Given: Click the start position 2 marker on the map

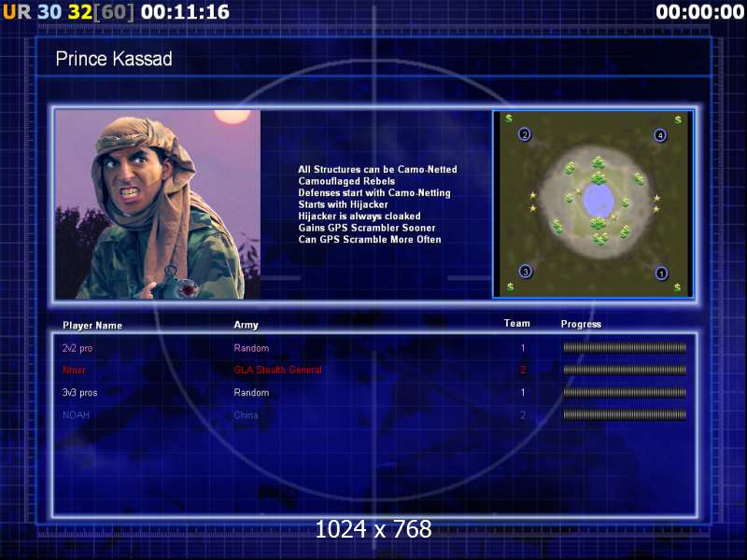Looking at the screenshot, I should [525, 134].
